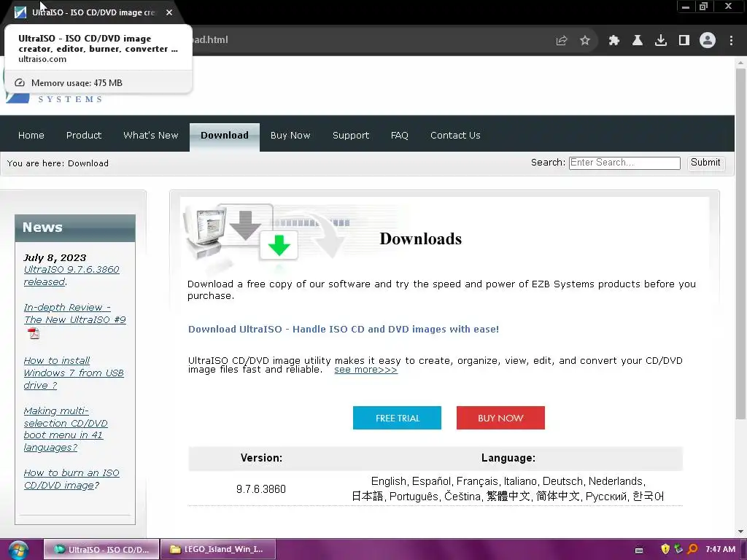Click the green download arrow graphic

tap(279, 245)
